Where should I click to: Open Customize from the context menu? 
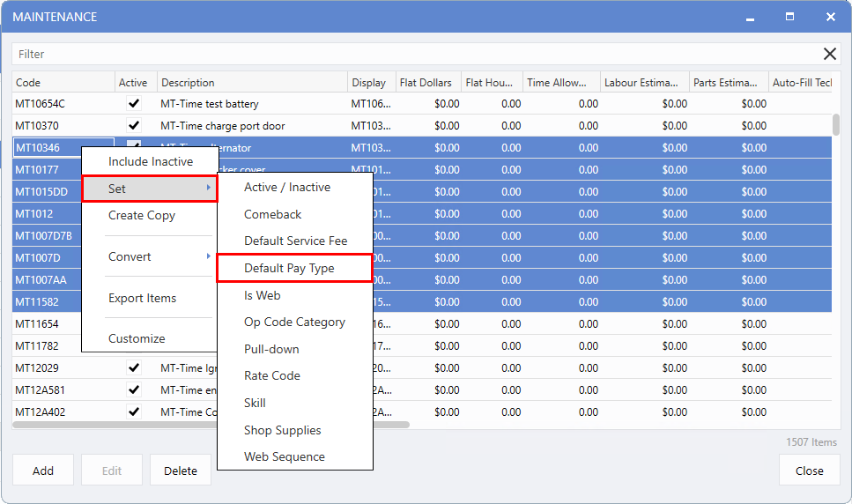pos(137,338)
